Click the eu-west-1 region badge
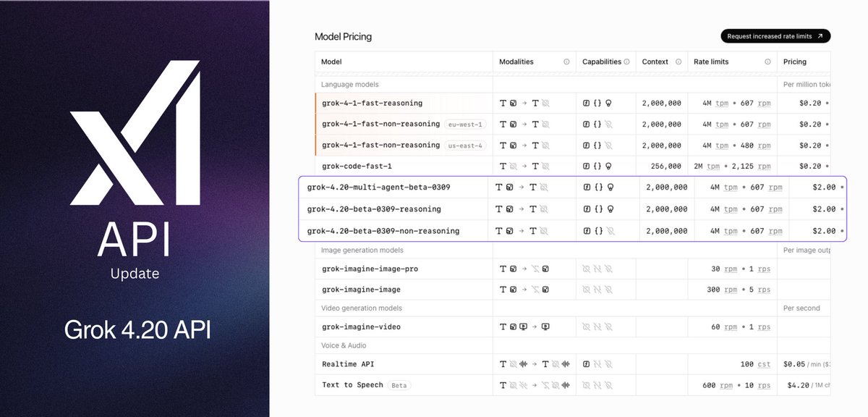 click(x=466, y=125)
